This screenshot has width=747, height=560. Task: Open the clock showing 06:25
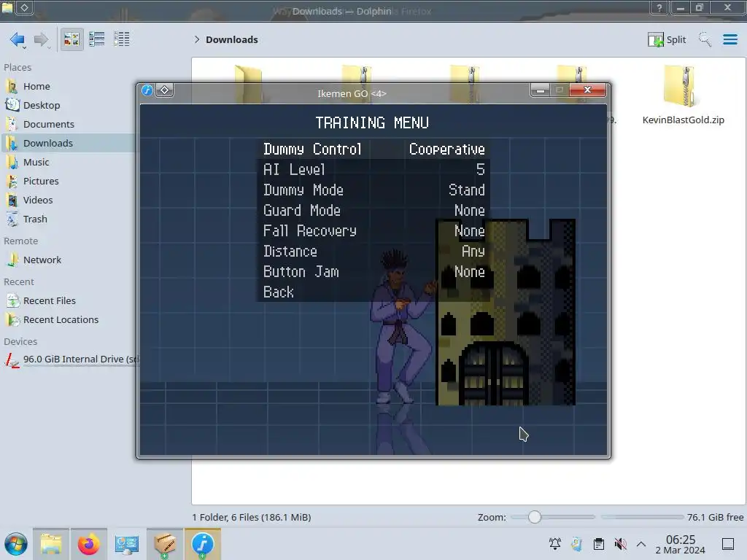[x=681, y=544]
